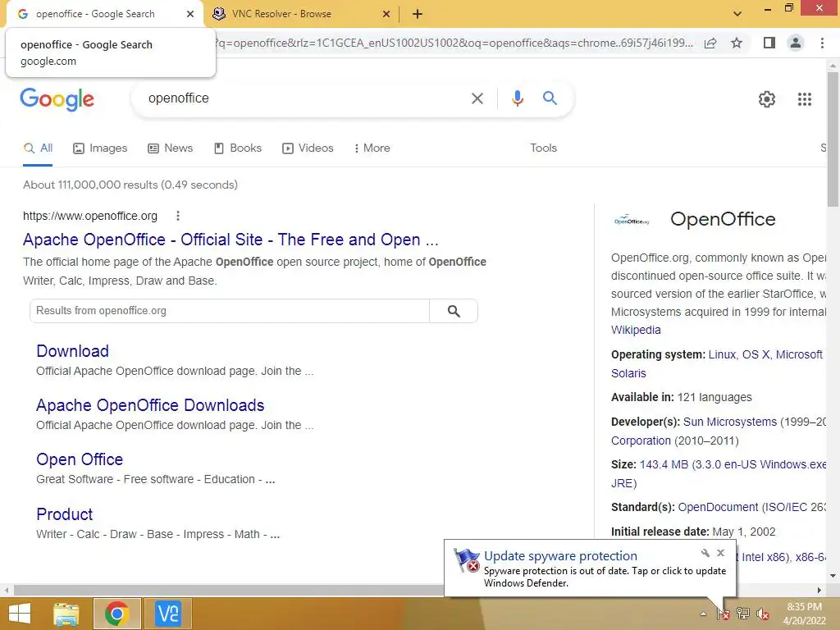Expand the More search categories menu

tap(372, 148)
